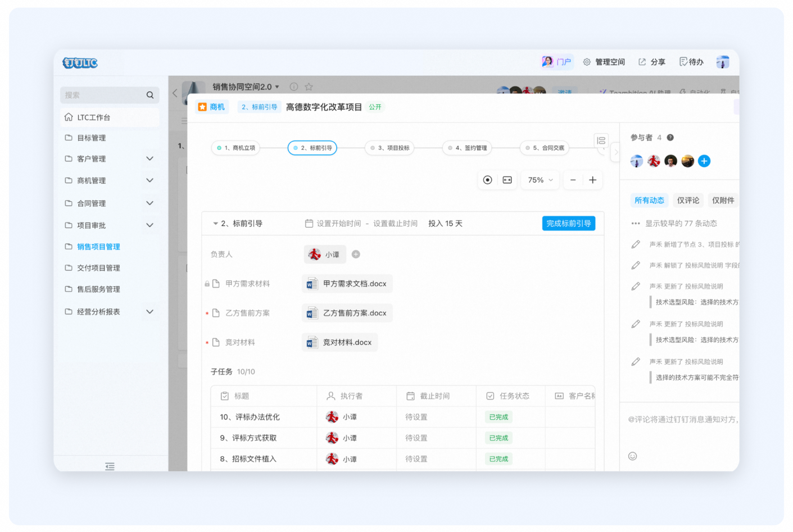Expand 商机管理 chevron
793x532 pixels.
pyautogui.click(x=150, y=181)
